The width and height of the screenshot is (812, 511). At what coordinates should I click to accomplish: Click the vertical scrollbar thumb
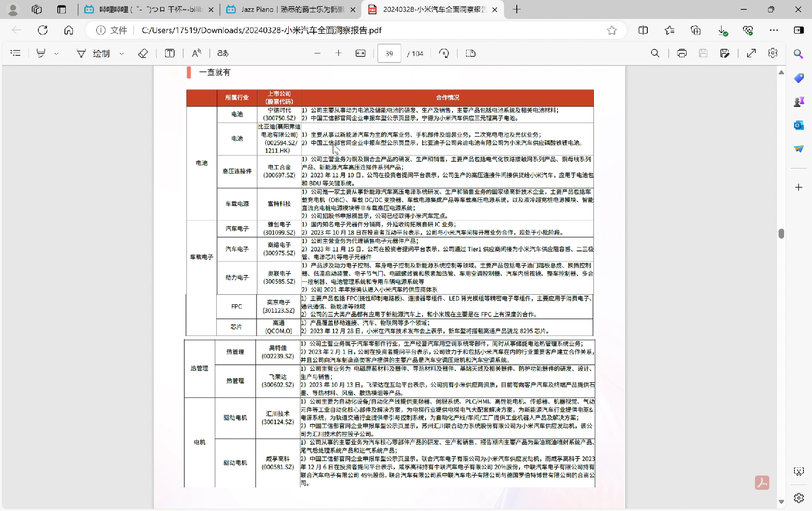click(781, 234)
